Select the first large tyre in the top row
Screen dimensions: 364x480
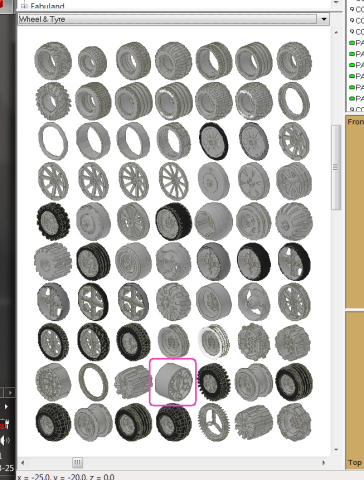[53, 61]
